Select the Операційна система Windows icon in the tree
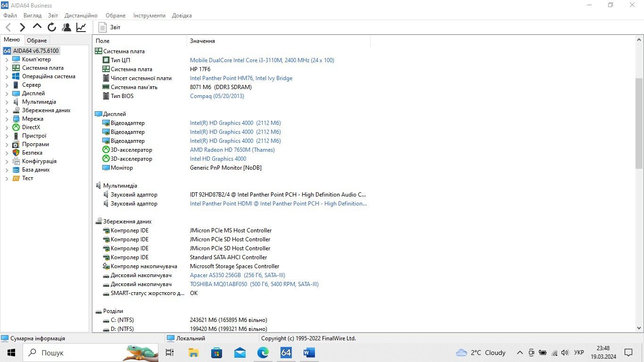The width and height of the screenshot is (644, 362). 16,76
